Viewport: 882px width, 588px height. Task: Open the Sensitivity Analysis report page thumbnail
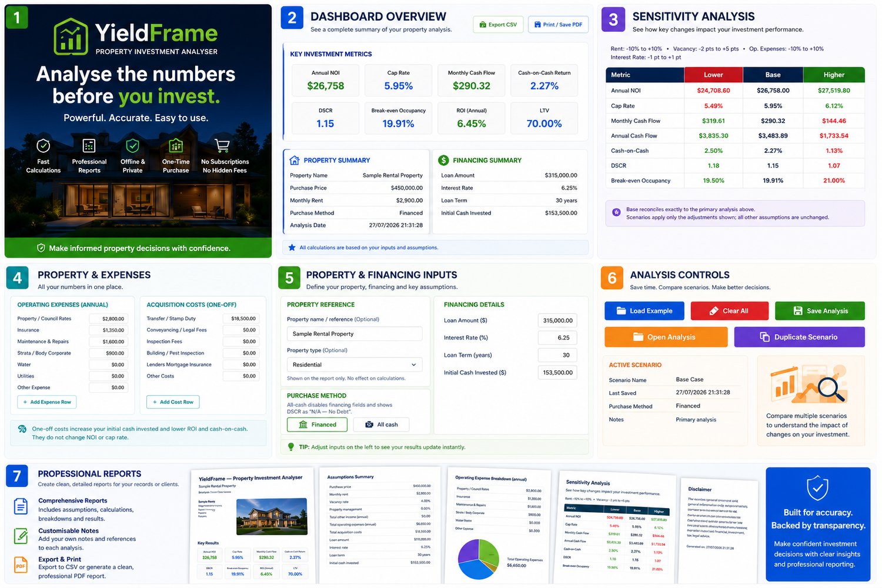coord(614,527)
